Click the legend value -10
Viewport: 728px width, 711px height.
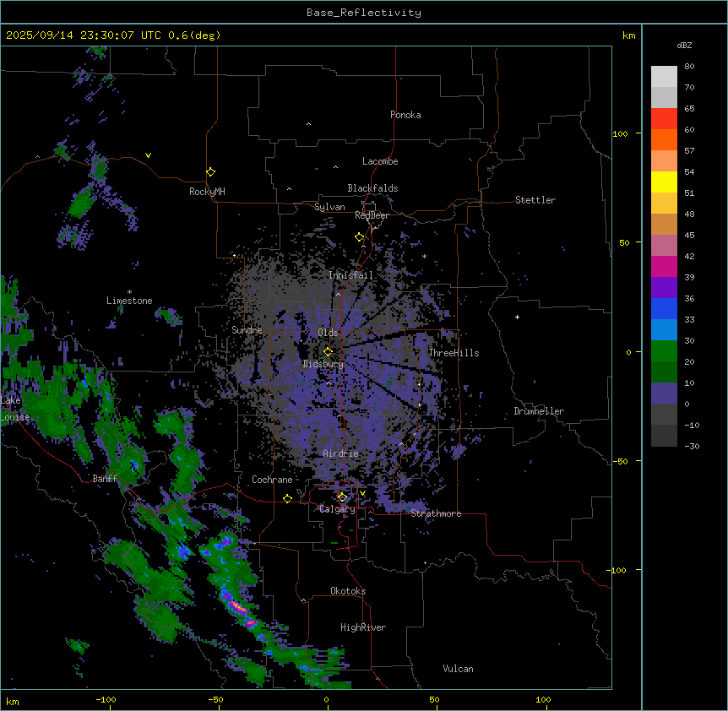[692, 425]
